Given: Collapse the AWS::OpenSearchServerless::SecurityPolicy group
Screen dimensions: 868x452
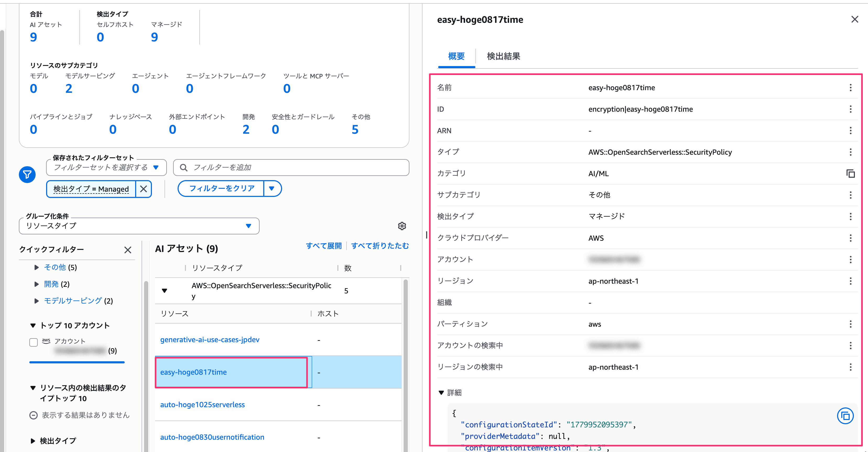Looking at the screenshot, I should pyautogui.click(x=164, y=291).
